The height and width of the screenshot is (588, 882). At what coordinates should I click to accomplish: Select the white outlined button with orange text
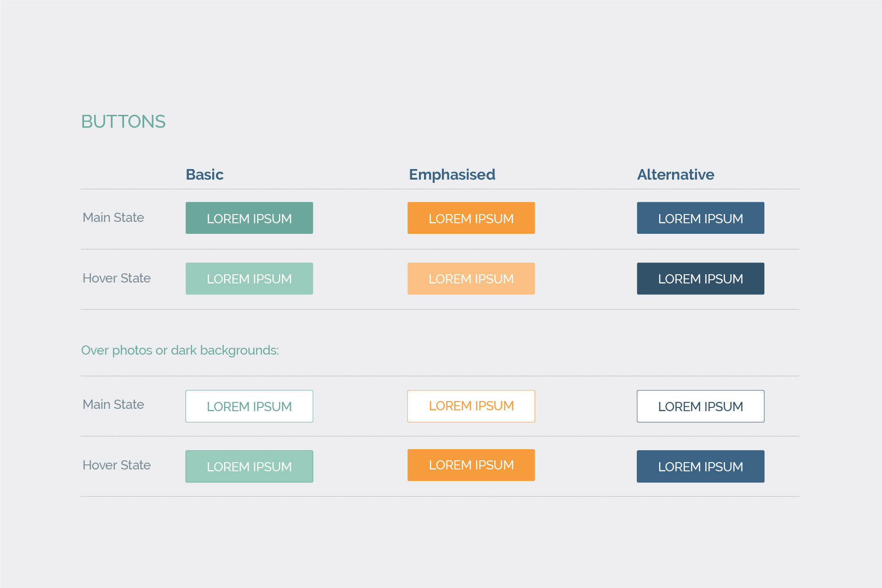pos(471,406)
